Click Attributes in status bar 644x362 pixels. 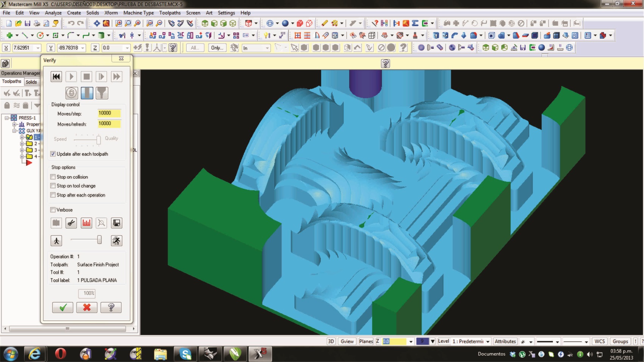[x=505, y=341]
